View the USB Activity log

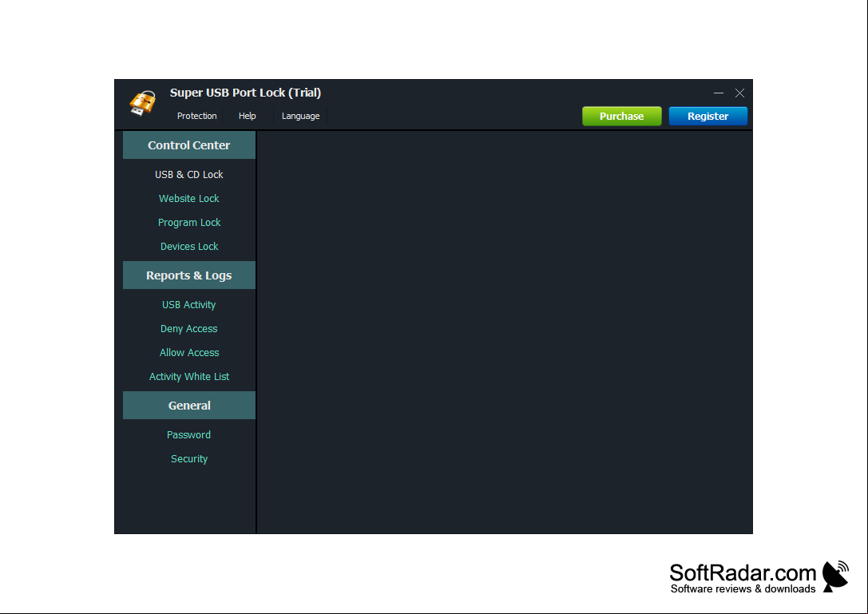[188, 305]
